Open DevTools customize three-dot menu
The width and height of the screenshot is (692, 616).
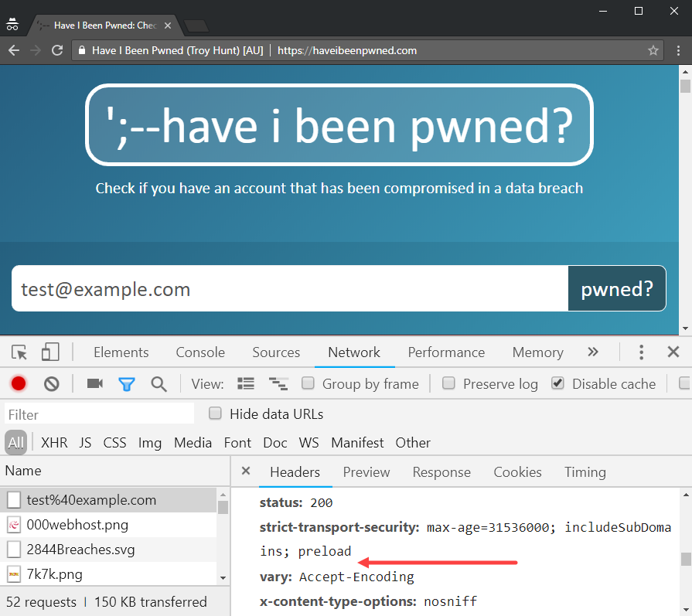tap(641, 352)
